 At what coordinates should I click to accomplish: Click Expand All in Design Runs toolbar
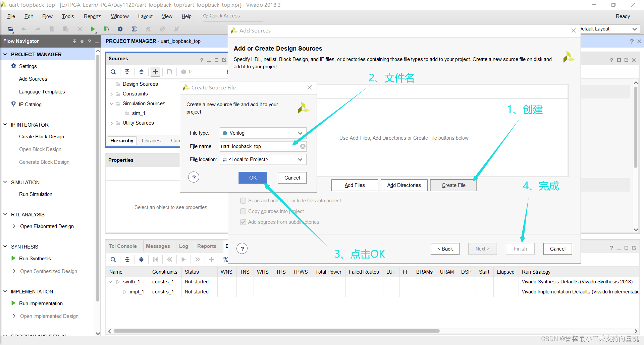tap(141, 259)
